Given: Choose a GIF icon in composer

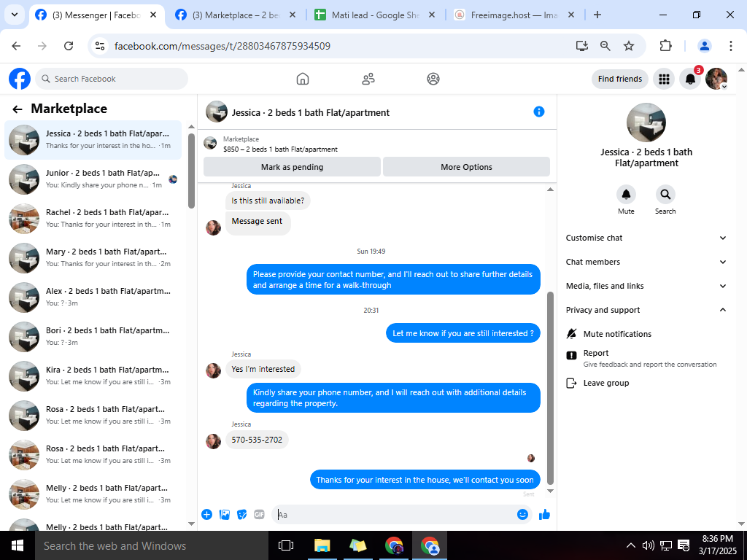Looking at the screenshot, I should [259, 514].
